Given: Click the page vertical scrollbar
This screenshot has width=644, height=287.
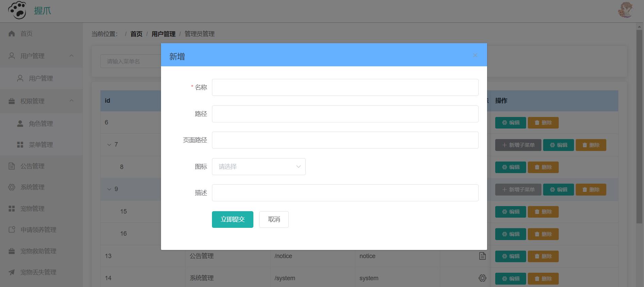Looking at the screenshot, I should (639, 127).
